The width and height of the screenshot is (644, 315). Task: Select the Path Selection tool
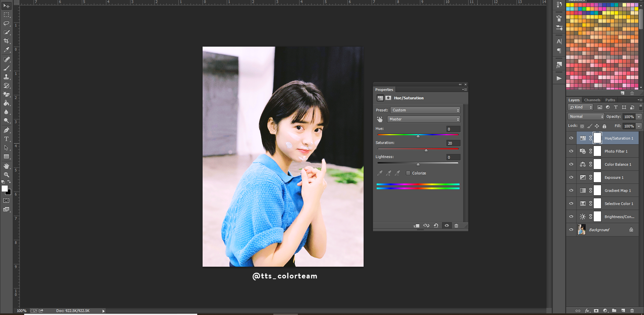[x=6, y=148]
